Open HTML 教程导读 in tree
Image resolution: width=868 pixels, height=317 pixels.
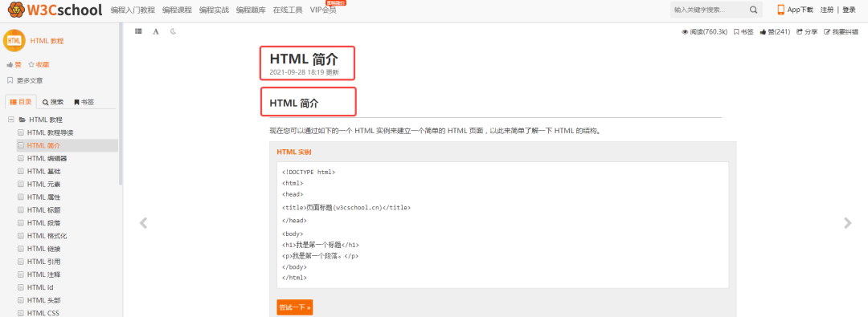click(51, 132)
